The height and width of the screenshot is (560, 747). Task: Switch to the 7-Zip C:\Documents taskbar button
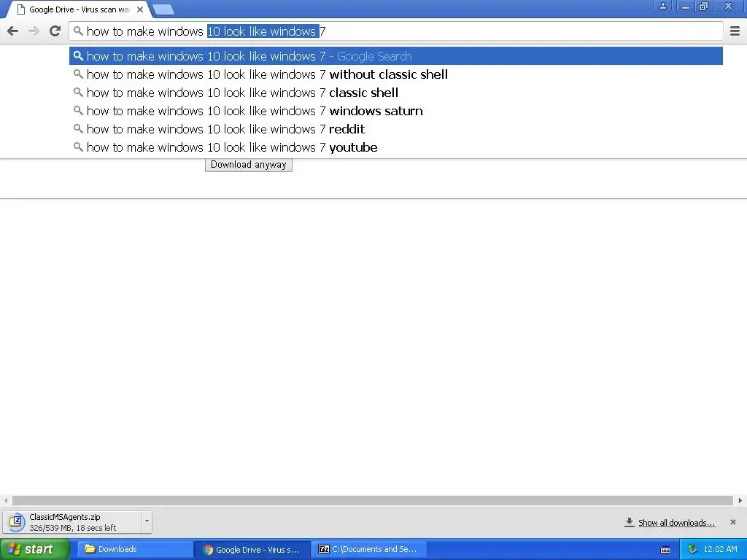(368, 550)
